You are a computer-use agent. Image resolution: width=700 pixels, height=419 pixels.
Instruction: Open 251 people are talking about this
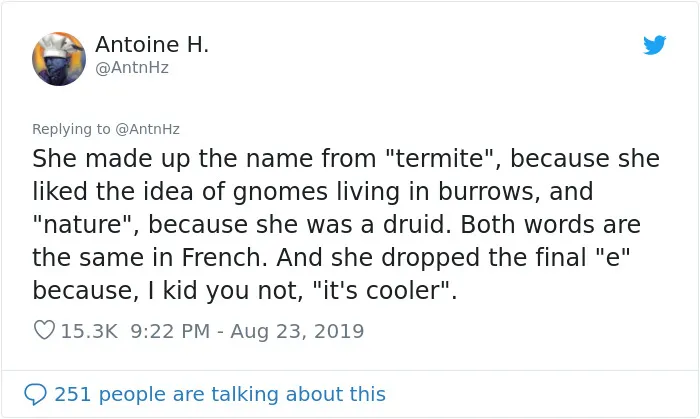click(220, 394)
